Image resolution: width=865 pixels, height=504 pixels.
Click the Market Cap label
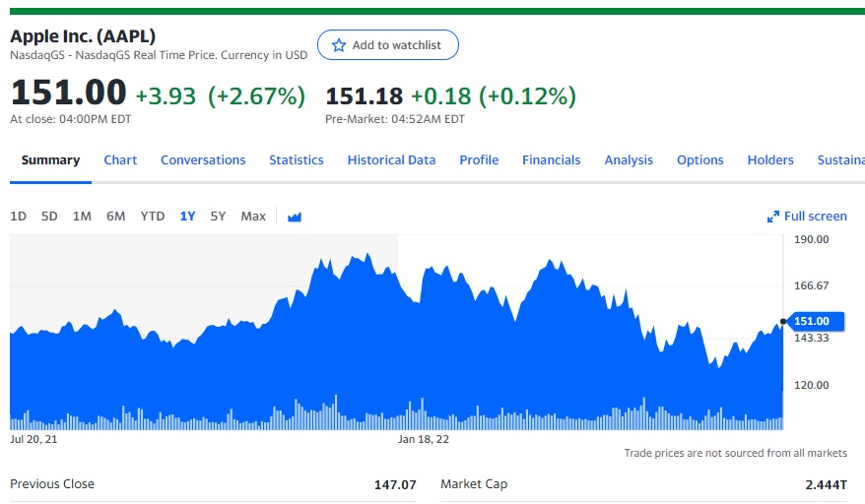point(474,484)
